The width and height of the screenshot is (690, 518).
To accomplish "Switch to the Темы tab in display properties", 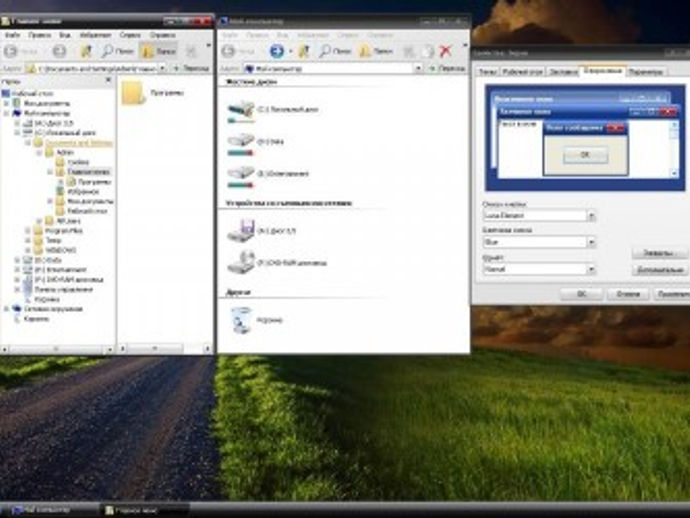I will point(487,72).
